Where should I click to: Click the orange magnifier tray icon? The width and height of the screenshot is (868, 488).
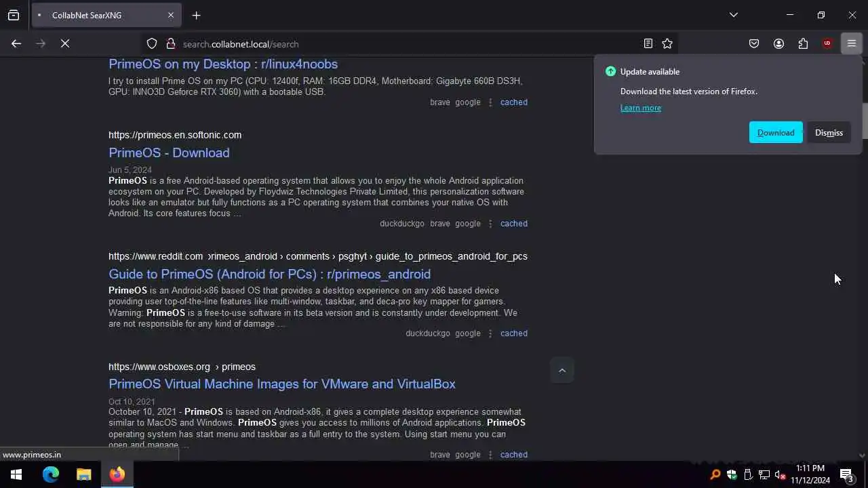[x=715, y=474]
